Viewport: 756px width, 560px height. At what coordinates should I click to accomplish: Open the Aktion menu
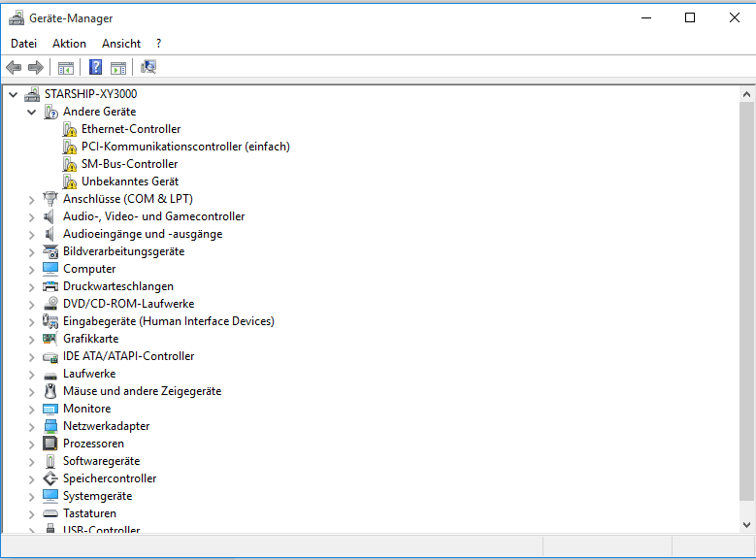[69, 44]
